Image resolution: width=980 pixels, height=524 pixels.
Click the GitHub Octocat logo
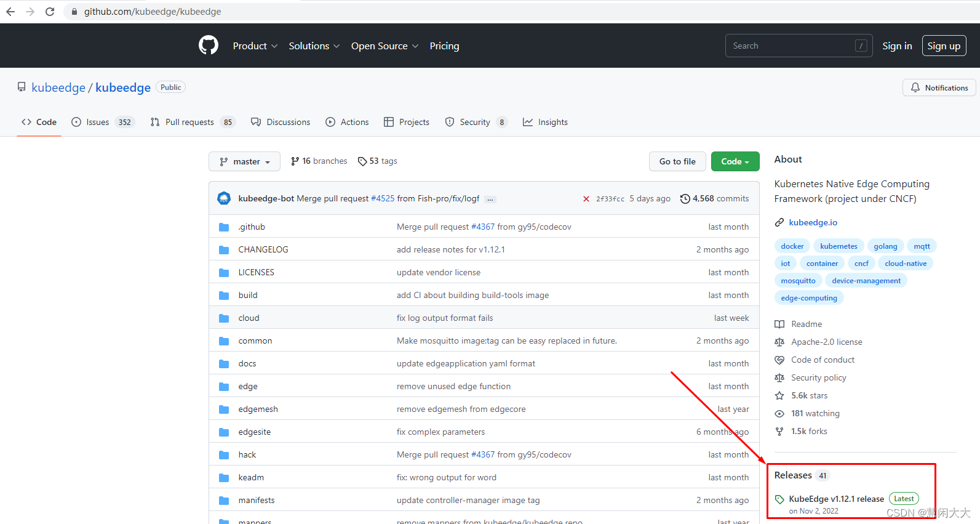pyautogui.click(x=209, y=46)
